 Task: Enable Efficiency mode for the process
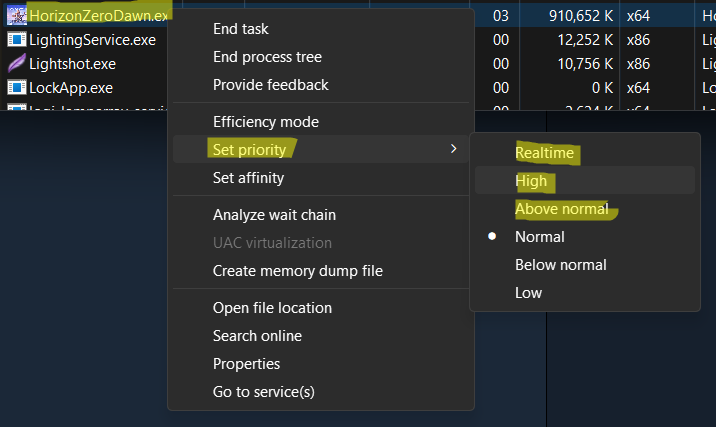[265, 122]
